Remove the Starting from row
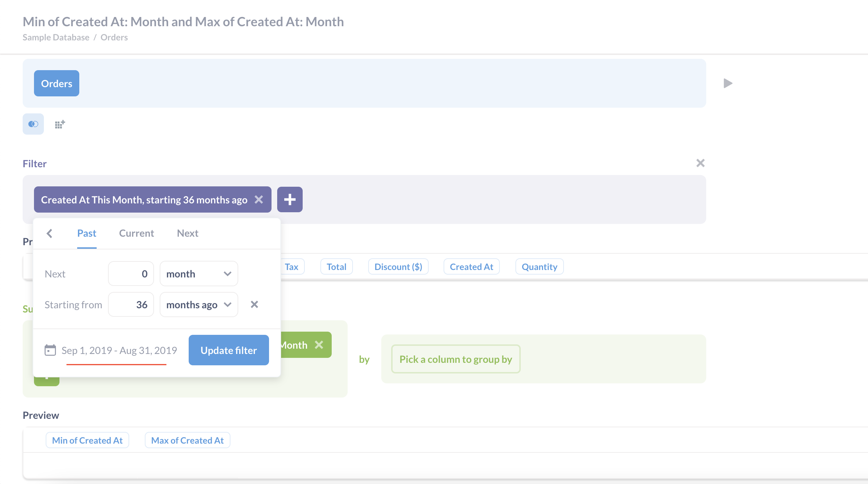 tap(254, 304)
